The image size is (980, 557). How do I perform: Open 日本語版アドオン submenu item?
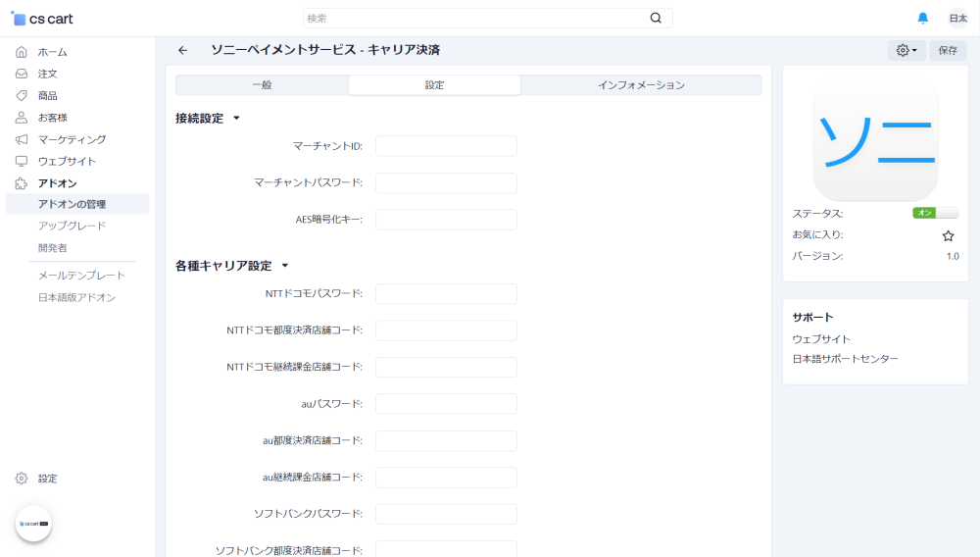tap(76, 297)
